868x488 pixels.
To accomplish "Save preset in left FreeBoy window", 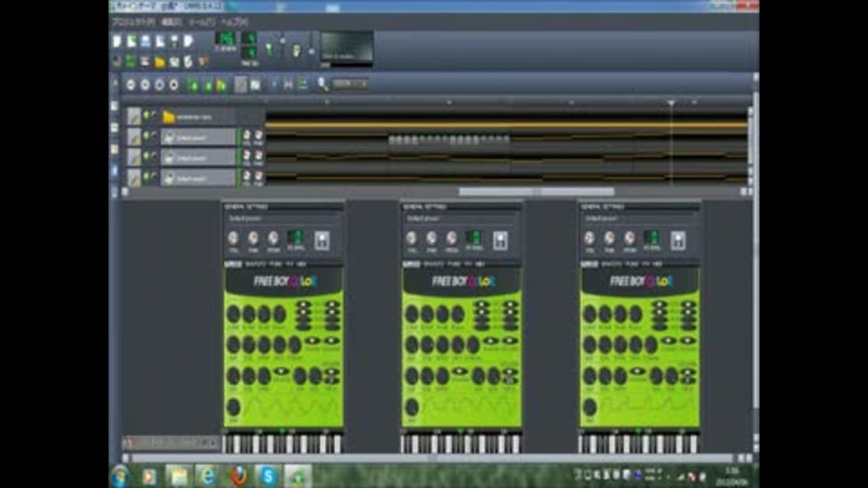I will pyautogui.click(x=322, y=240).
